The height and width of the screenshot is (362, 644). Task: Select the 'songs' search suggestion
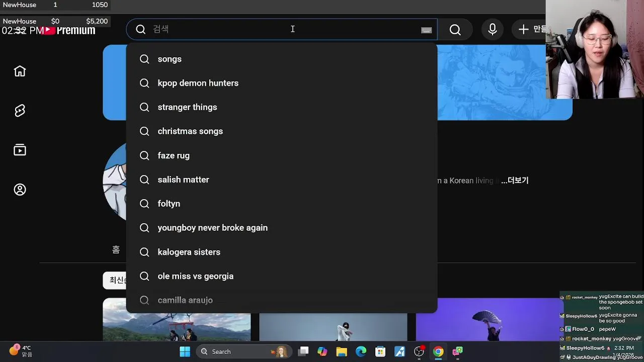pos(282,59)
